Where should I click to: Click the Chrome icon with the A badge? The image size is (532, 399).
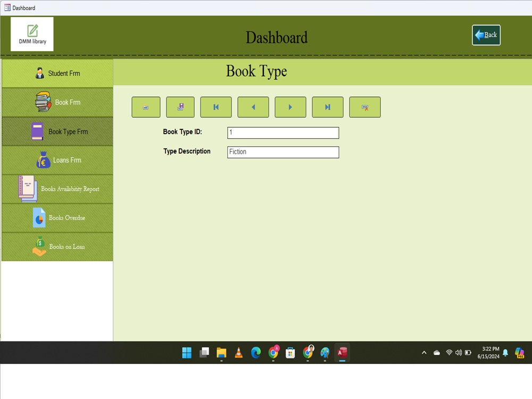(x=273, y=353)
